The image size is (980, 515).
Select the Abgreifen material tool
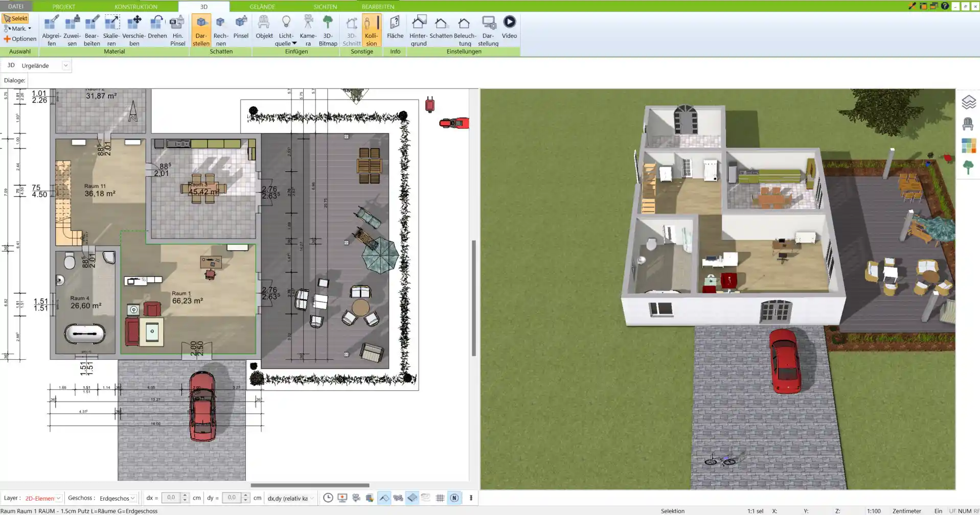tap(52, 31)
